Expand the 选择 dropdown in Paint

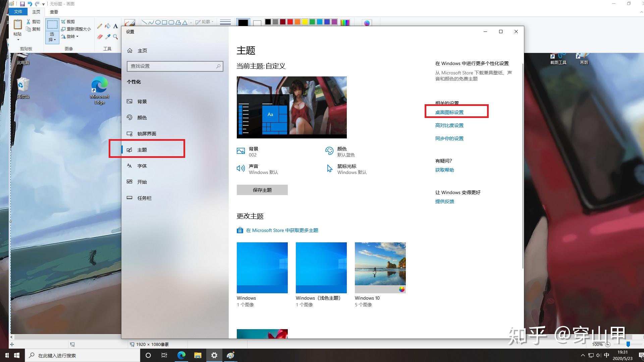52,37
